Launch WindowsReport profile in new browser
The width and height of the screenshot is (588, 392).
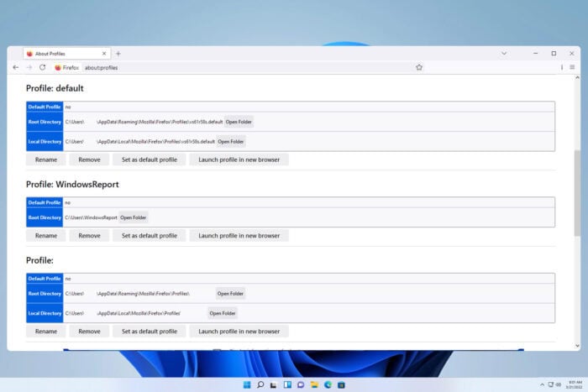(239, 236)
